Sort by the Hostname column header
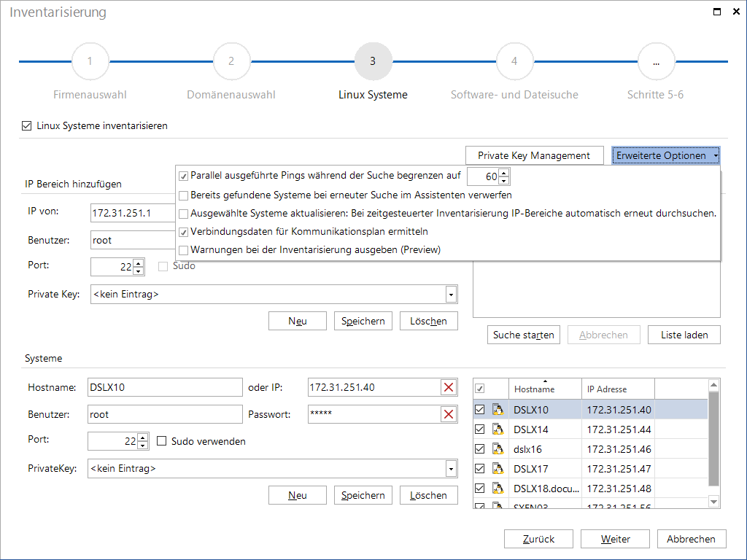747x560 pixels. 545,389
